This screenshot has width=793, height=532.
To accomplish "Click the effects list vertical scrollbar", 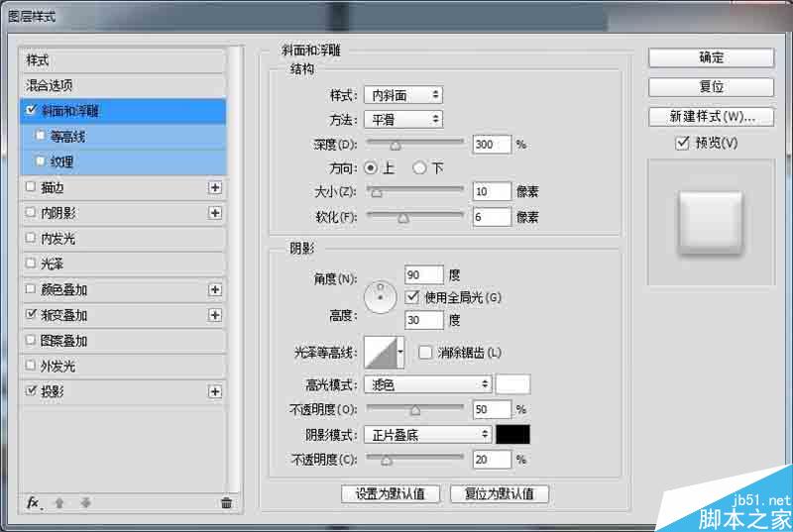I will (x=234, y=270).
